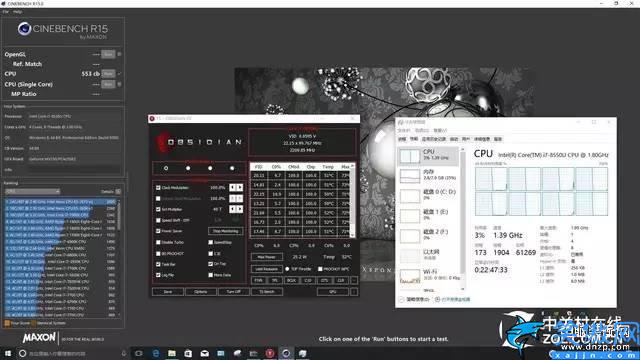
Task: Select Memory (内存) in Task Manager sidebar
Action: click(429, 176)
